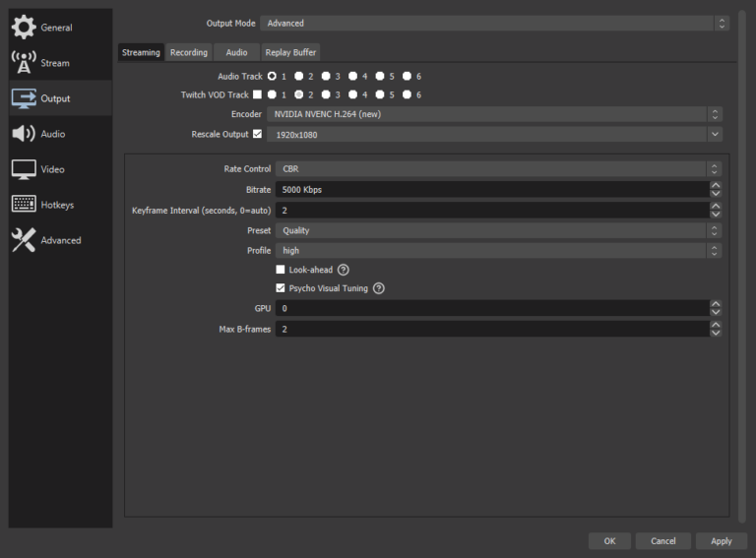
Task: Open the Encoder dropdown
Action: (495, 114)
